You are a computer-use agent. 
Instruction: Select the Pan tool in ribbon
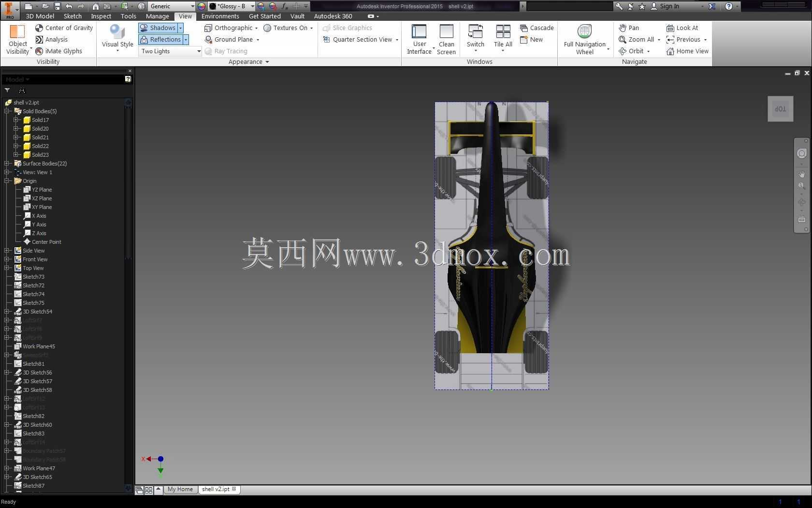[629, 28]
